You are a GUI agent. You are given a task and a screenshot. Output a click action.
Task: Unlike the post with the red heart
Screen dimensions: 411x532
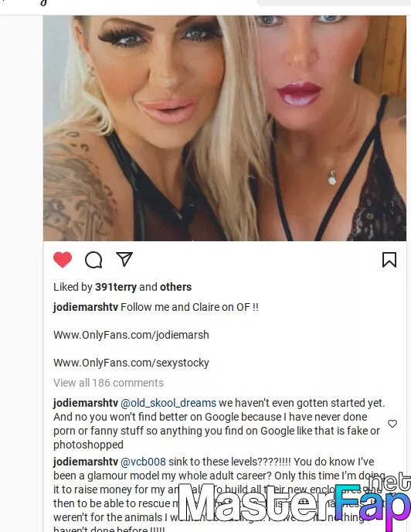pyautogui.click(x=63, y=260)
